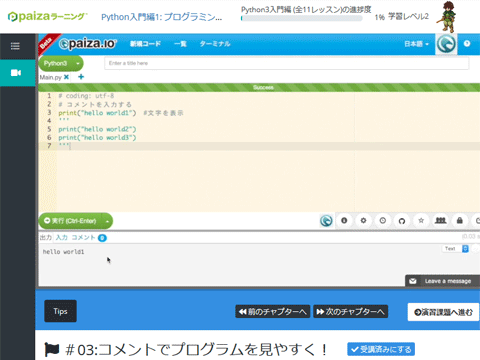Click the title input field
This screenshot has height=360, width=480.
click(x=287, y=63)
